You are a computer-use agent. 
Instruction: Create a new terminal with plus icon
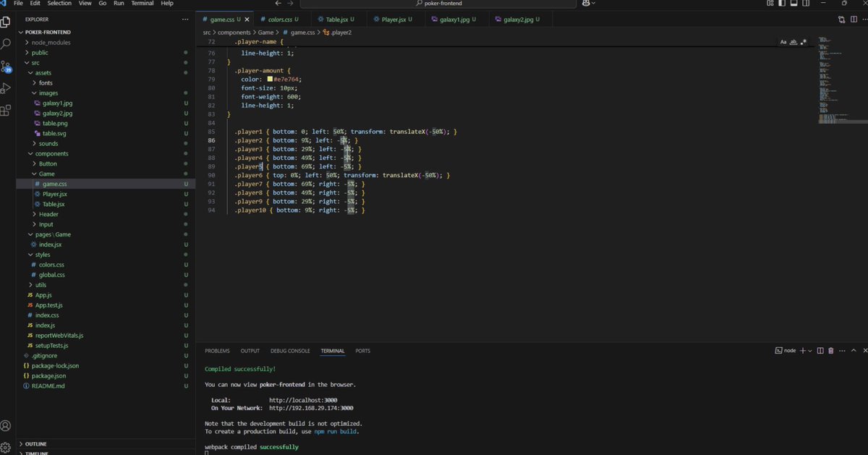[x=802, y=350]
